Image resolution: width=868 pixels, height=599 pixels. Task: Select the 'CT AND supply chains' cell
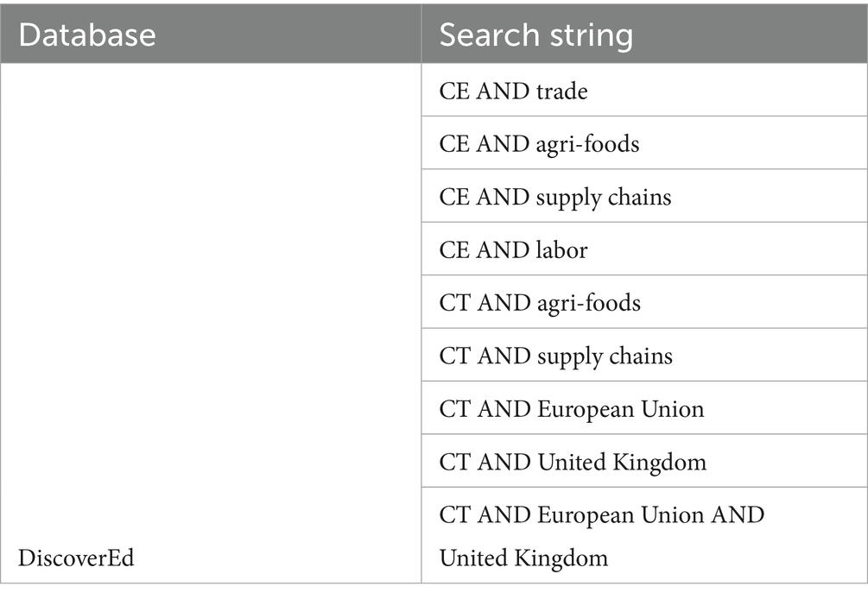tap(644, 356)
